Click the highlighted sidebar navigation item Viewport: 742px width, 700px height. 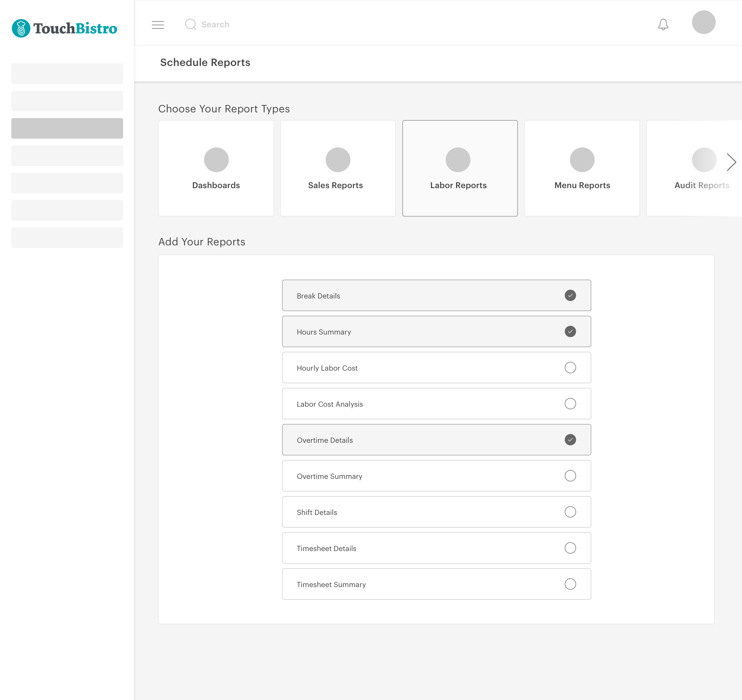pos(67,128)
